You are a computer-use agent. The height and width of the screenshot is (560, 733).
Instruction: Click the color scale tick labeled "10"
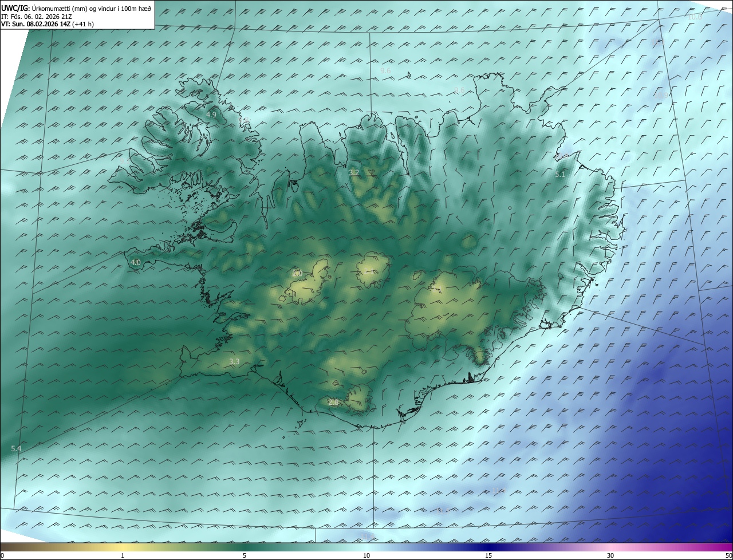click(366, 555)
